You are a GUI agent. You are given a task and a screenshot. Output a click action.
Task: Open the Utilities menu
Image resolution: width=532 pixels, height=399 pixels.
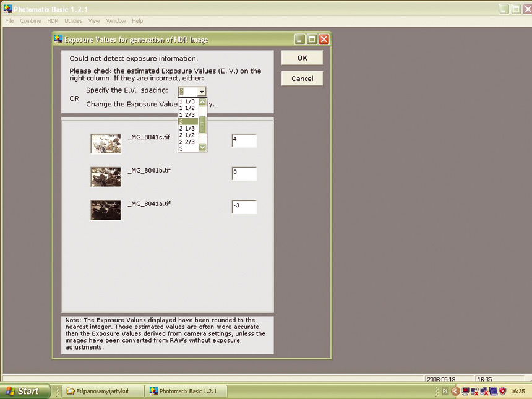point(73,20)
